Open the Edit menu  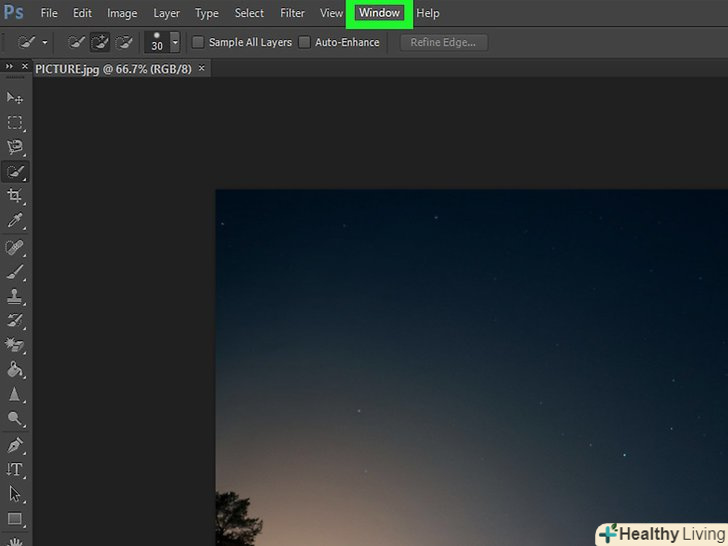(x=82, y=13)
